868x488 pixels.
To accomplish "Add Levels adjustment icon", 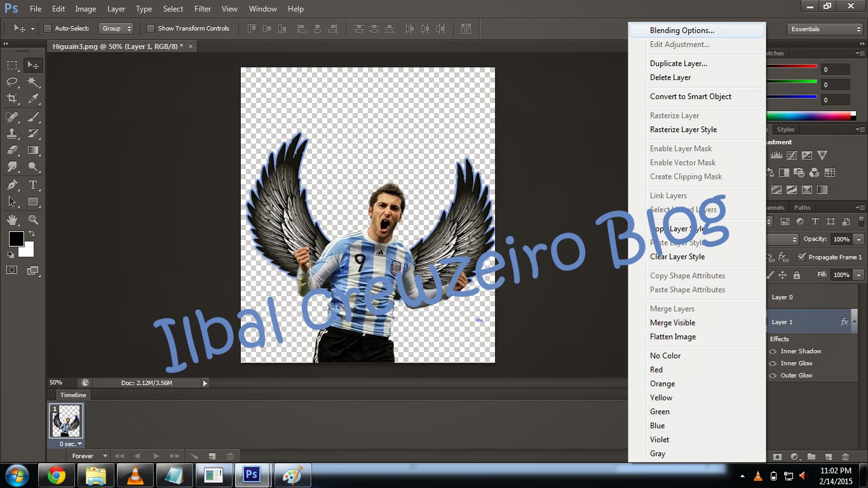I will pyautogui.click(x=776, y=155).
